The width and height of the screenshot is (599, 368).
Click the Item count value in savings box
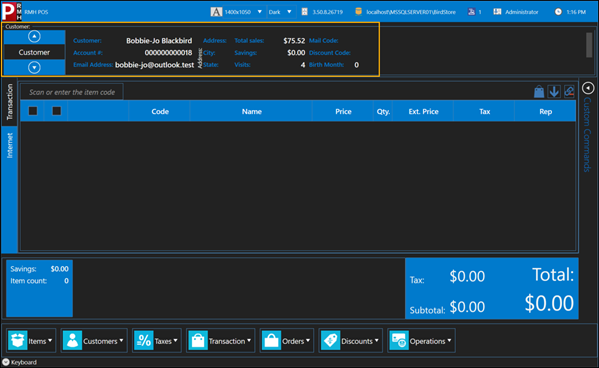tap(66, 281)
